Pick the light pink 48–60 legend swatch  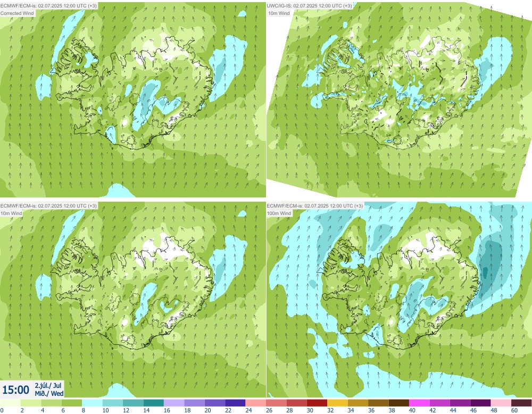[x=501, y=403]
